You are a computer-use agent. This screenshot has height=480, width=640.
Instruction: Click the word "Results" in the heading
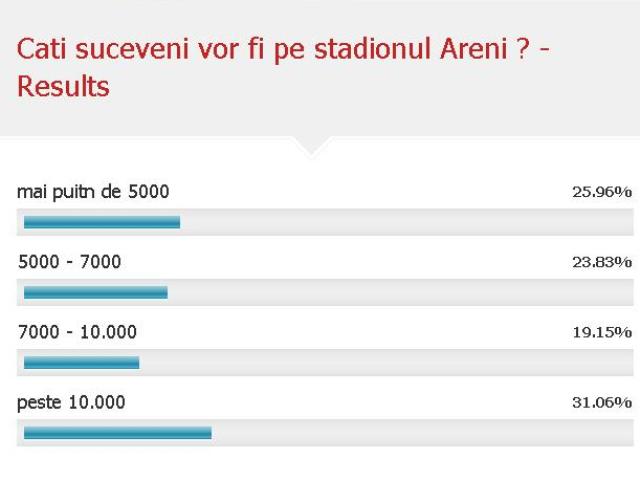point(64,88)
